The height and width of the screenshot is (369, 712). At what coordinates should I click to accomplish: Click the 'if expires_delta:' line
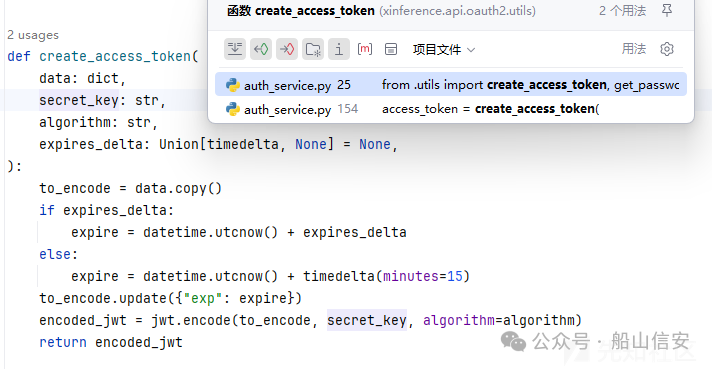pos(106,211)
